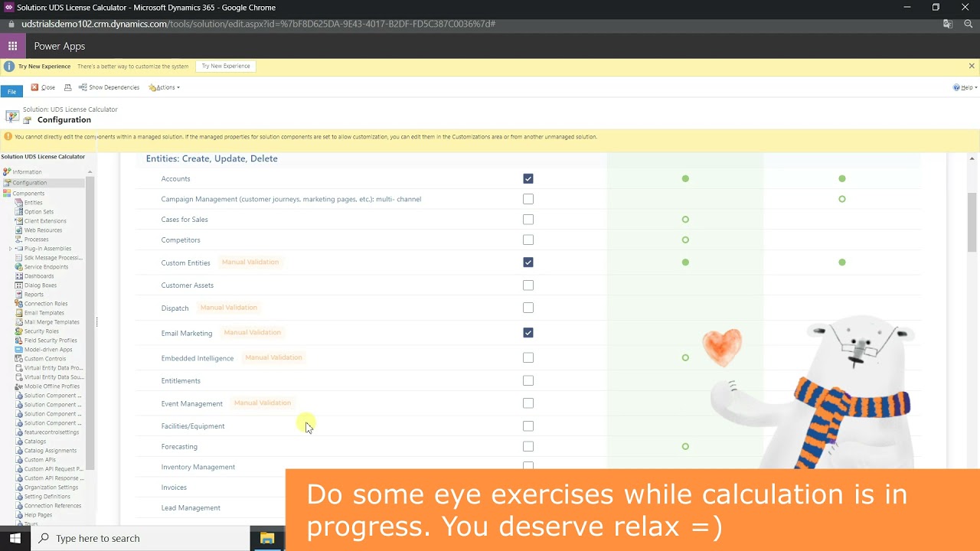Screen dimensions: 980x551
Task: Select the Components tree node
Action: pyautogui.click(x=28, y=194)
